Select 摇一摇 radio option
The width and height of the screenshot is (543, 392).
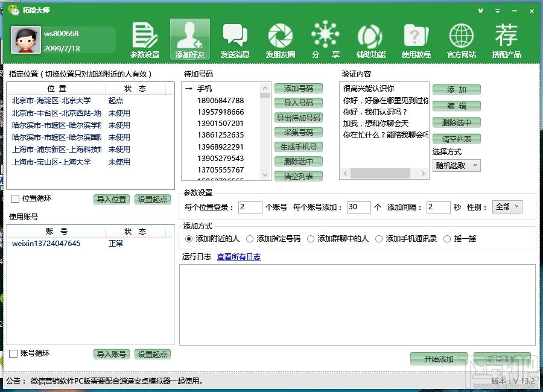[x=447, y=239]
